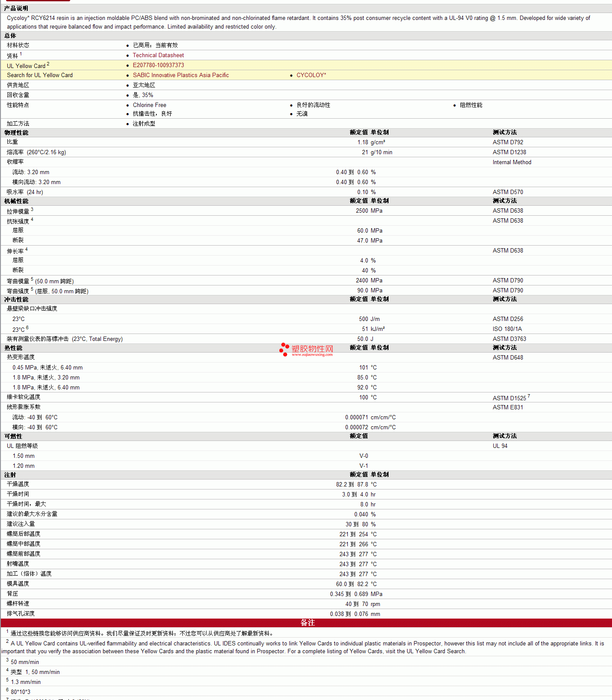Click the ASTM E831 test method
The image size is (612, 700).
click(508, 408)
